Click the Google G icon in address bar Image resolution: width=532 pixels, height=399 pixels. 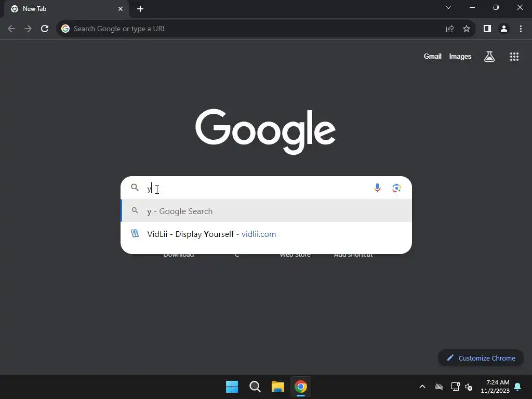(x=65, y=29)
